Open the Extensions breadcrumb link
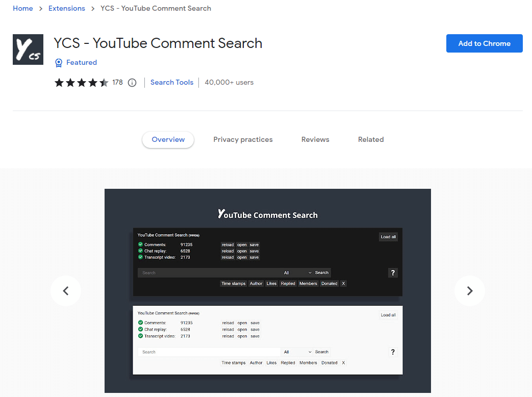532x397 pixels. [67, 8]
